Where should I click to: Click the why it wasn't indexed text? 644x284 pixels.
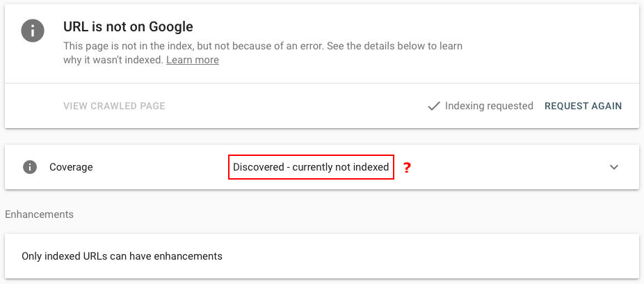click(113, 60)
